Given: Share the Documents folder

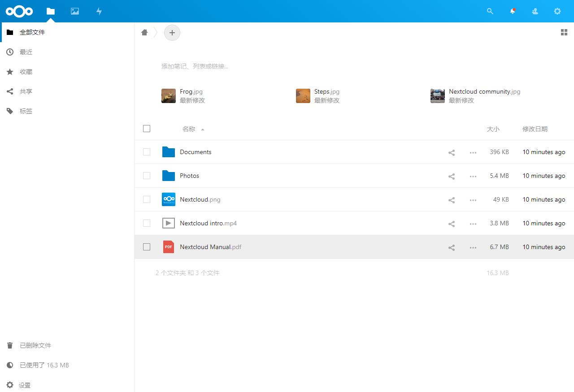Looking at the screenshot, I should (x=452, y=152).
